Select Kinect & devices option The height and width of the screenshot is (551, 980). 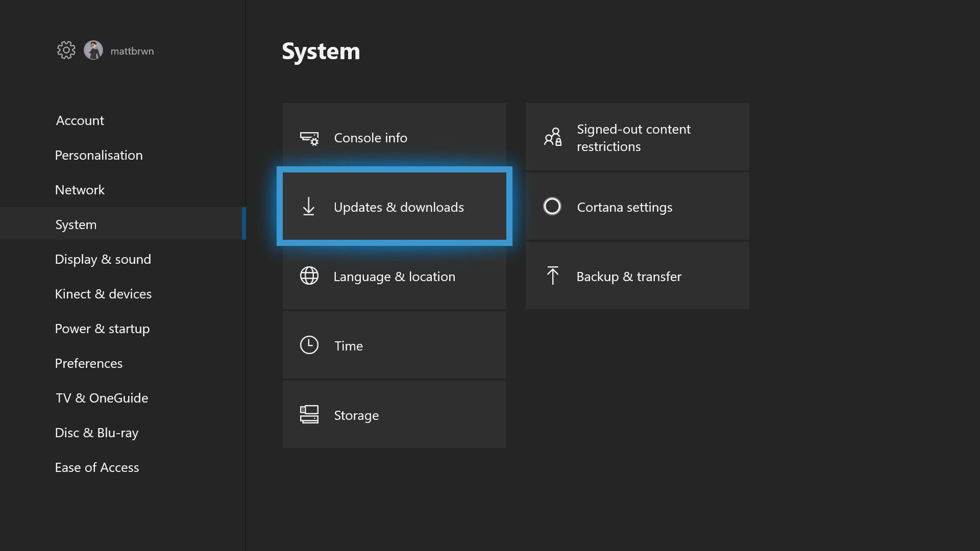[103, 293]
